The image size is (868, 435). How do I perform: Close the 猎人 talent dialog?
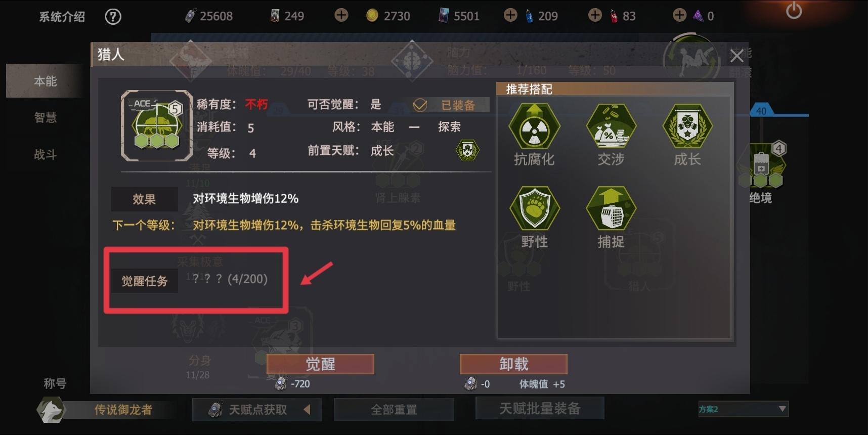pyautogui.click(x=736, y=56)
